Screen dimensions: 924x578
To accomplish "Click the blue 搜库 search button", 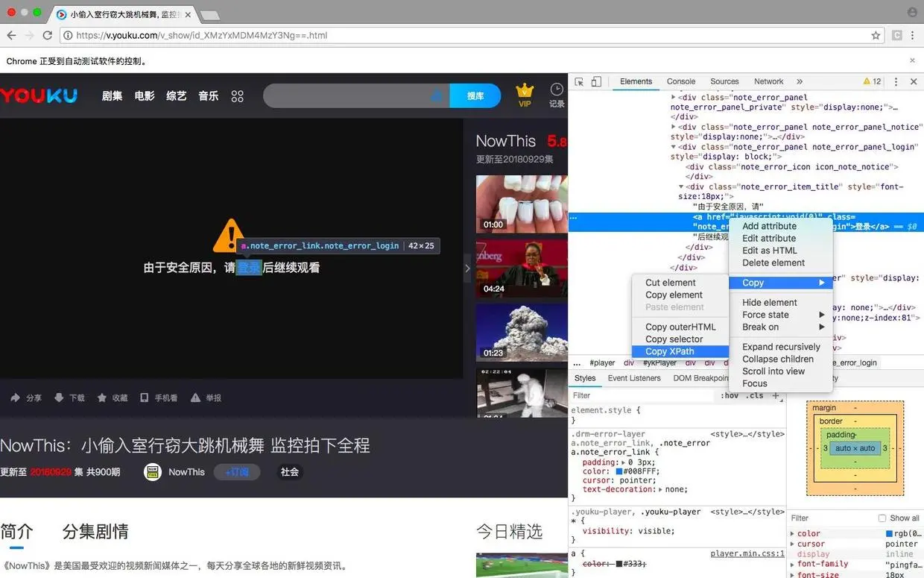I will coord(475,95).
